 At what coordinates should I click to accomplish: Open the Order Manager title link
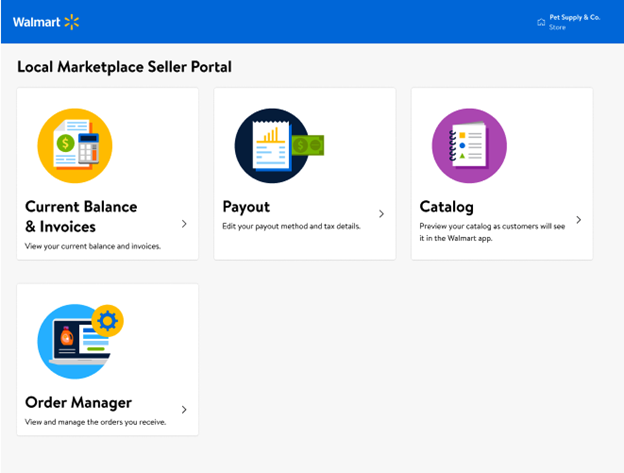point(78,403)
